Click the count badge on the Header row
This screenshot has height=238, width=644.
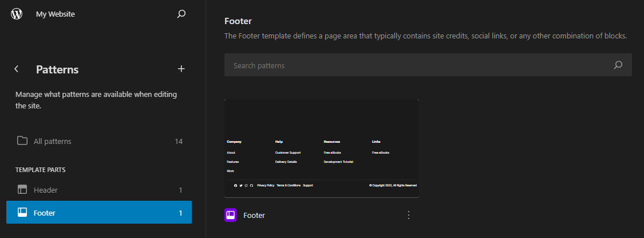pyautogui.click(x=180, y=190)
